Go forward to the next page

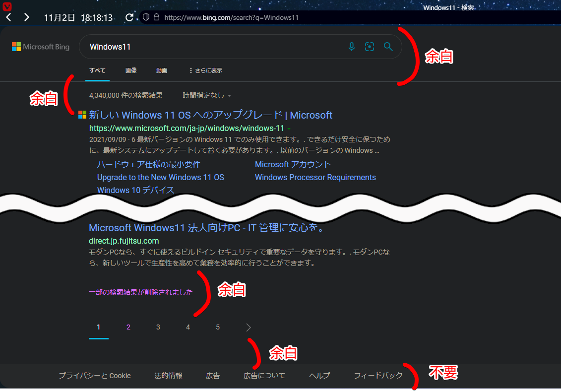[26, 17]
